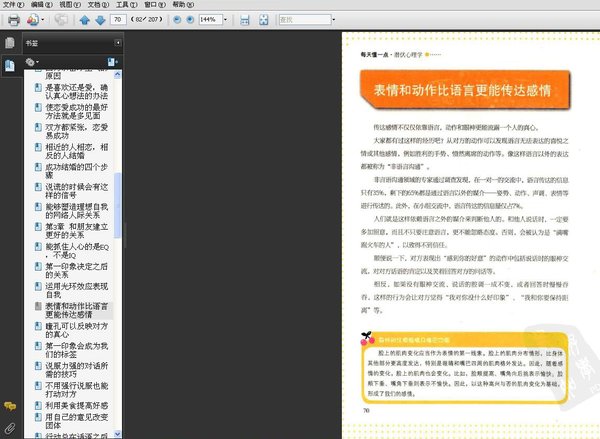Open the 文件 menu
Viewport: 600px width, 439px height.
coord(13,5)
